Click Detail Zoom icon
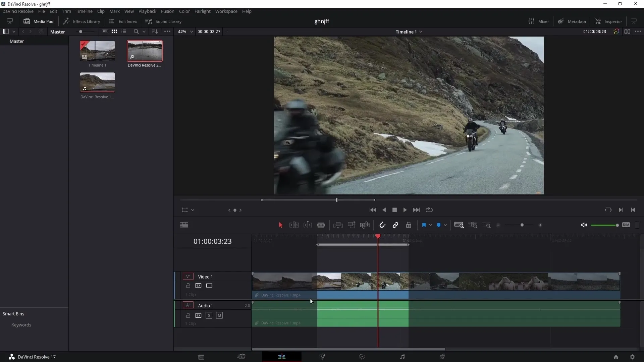The image size is (644, 362). (x=473, y=225)
